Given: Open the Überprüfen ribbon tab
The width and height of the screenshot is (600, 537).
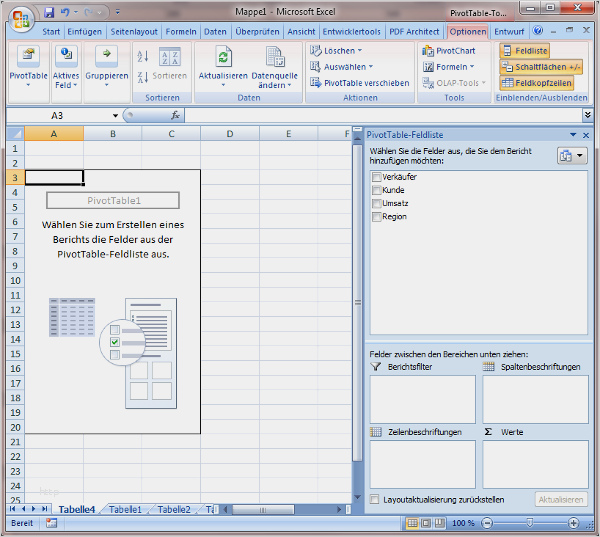Looking at the screenshot, I should pos(257,32).
